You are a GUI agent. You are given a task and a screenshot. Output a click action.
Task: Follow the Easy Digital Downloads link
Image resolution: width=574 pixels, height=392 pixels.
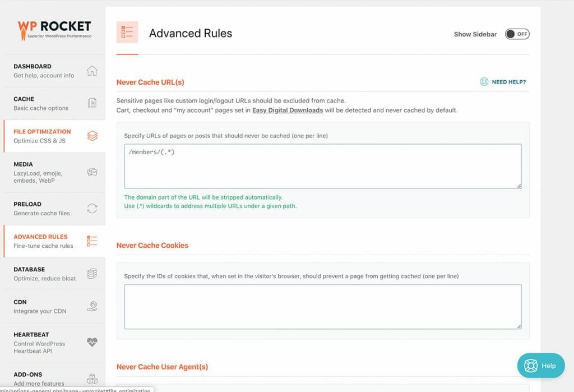click(288, 110)
